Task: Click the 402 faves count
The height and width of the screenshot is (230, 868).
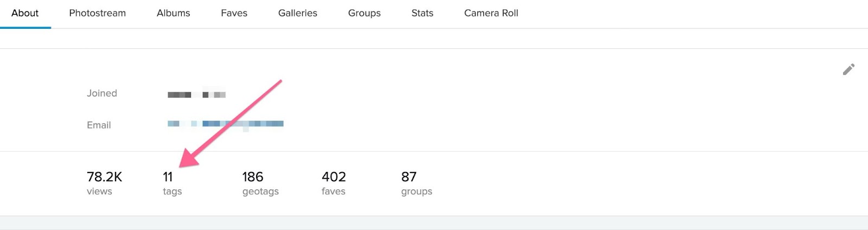Action: 334,177
